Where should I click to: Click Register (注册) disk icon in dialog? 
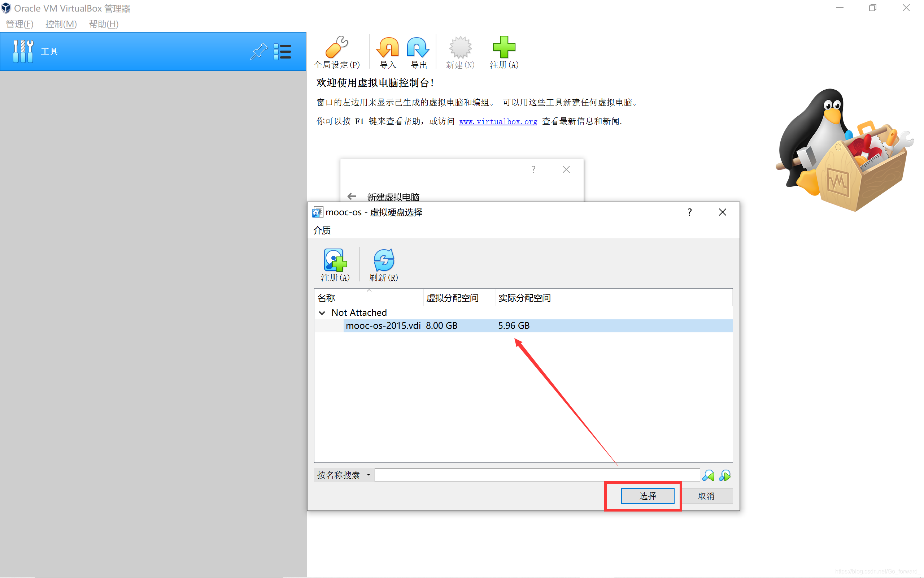point(335,265)
